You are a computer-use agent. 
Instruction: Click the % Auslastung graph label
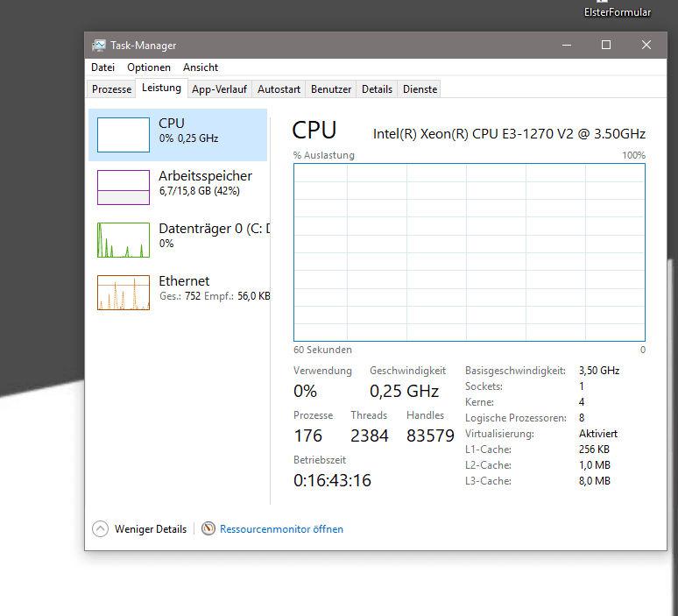(x=324, y=155)
